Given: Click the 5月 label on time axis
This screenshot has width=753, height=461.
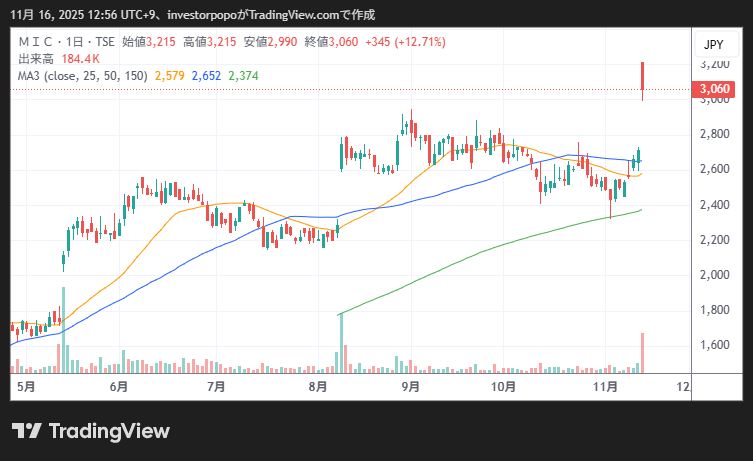Looking at the screenshot, I should [x=26, y=386].
